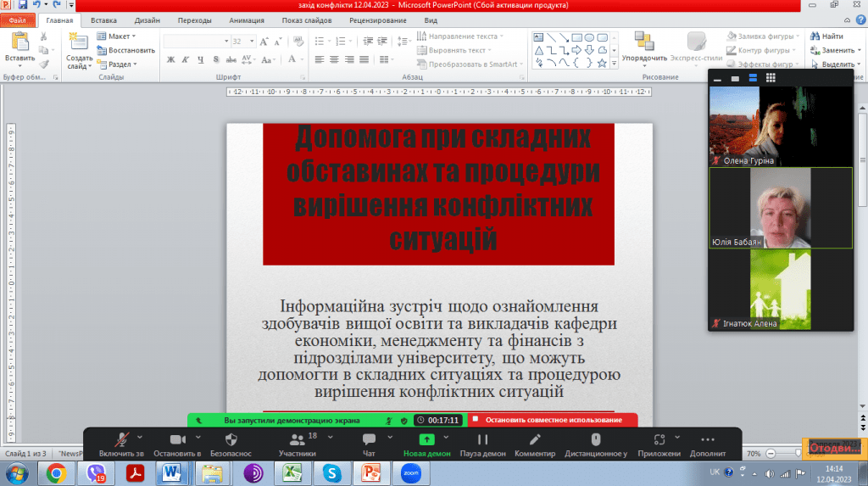The image size is (868, 486).
Task: Click the Найти button in ribbon
Action: [x=826, y=36]
